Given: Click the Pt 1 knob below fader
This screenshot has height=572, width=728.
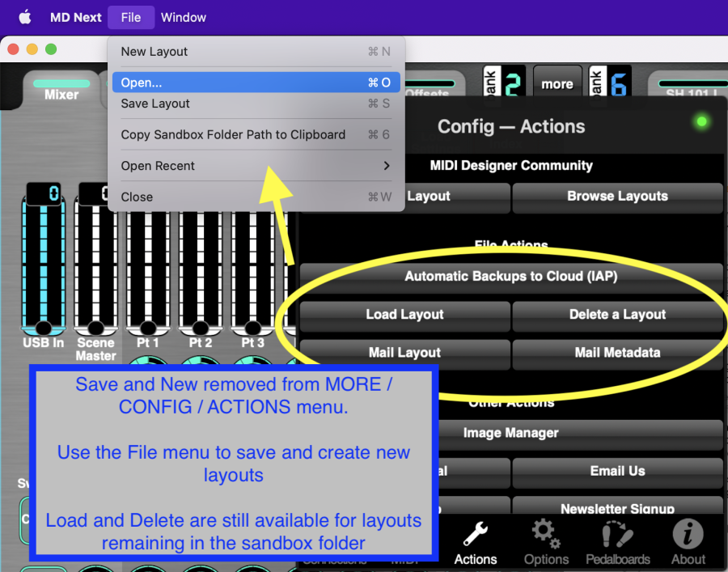Looking at the screenshot, I should pyautogui.click(x=148, y=360).
